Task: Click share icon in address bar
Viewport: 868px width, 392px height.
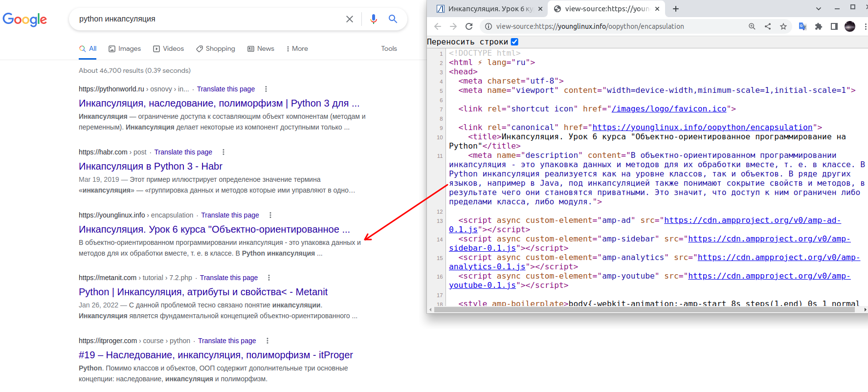Action: click(x=768, y=26)
